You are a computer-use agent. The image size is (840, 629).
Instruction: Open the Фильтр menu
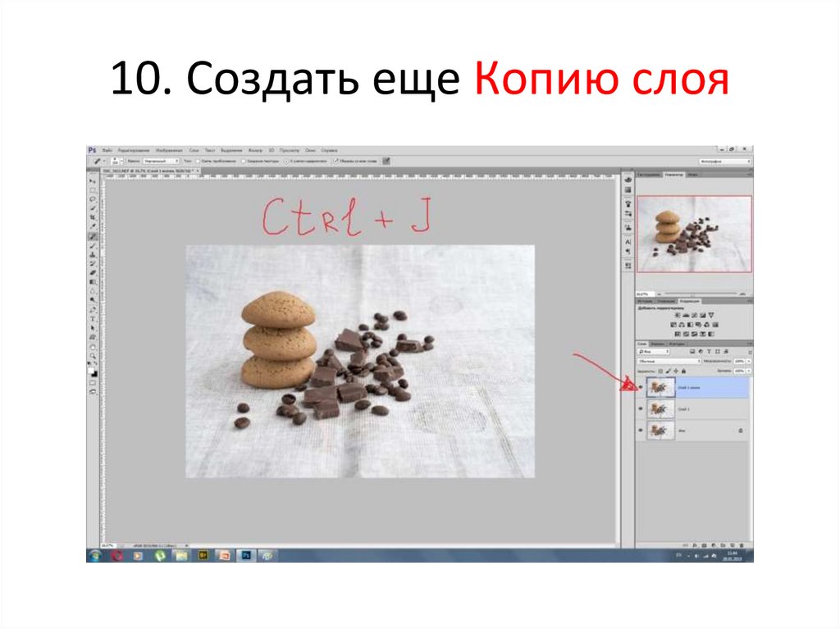[x=255, y=151]
